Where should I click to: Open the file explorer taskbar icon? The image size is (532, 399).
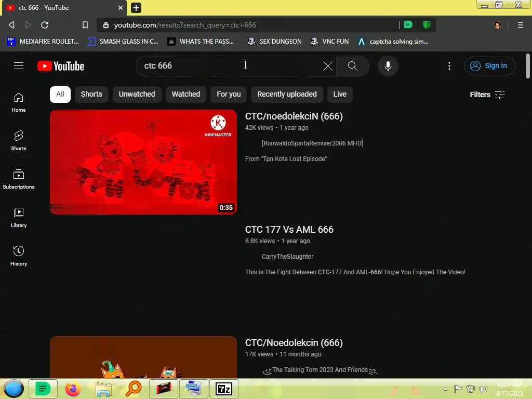click(103, 389)
